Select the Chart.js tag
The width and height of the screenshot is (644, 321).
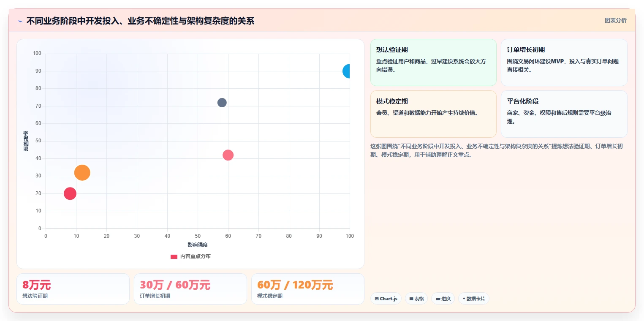(386, 299)
